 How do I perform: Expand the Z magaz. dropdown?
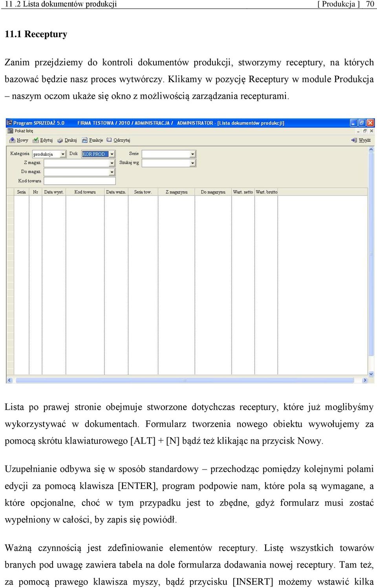pos(112,163)
